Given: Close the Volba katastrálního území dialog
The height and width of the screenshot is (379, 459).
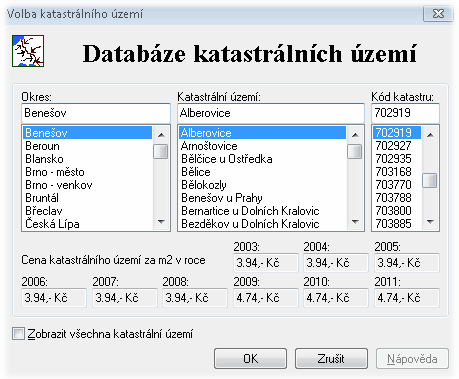Looking at the screenshot, I should (x=438, y=14).
